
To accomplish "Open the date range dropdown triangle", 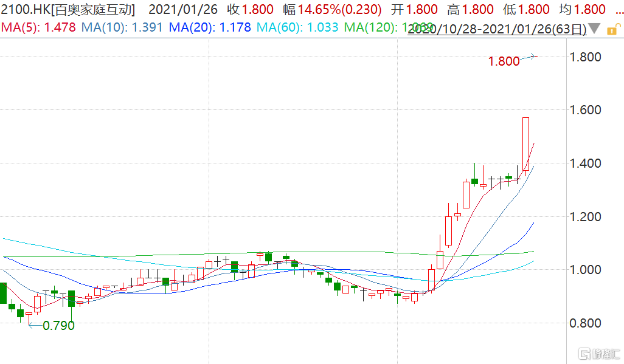I will pos(595,29).
